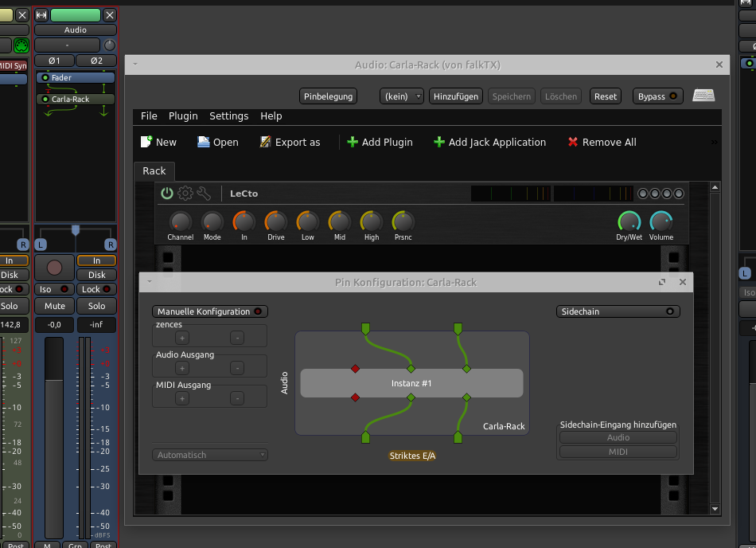Toggle phase invert Ø2
The height and width of the screenshot is (548, 756).
96,61
